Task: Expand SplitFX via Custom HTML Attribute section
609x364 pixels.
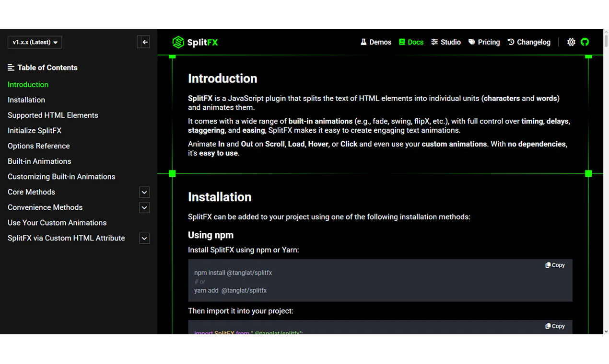Action: [x=144, y=238]
